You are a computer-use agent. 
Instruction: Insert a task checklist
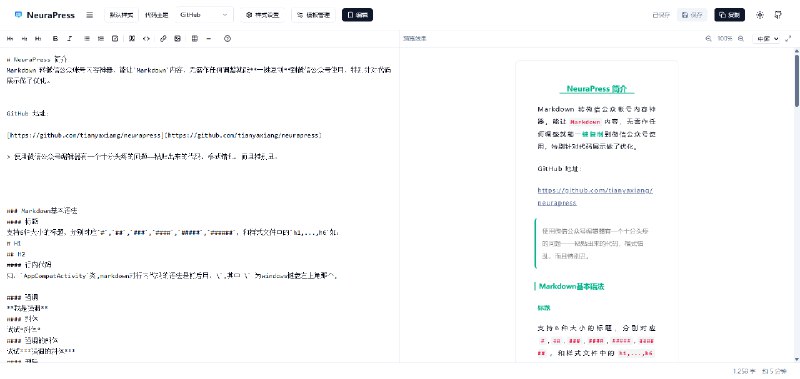[x=115, y=38]
